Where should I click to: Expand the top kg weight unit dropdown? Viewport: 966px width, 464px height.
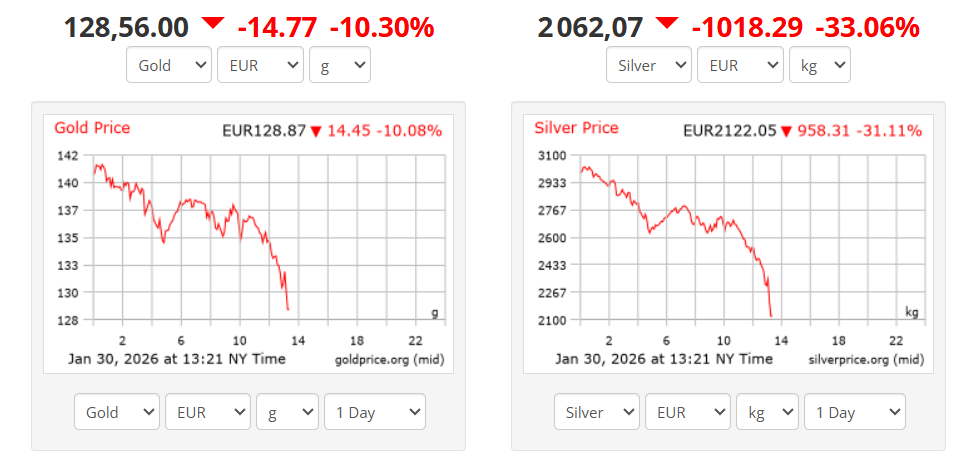point(820,66)
